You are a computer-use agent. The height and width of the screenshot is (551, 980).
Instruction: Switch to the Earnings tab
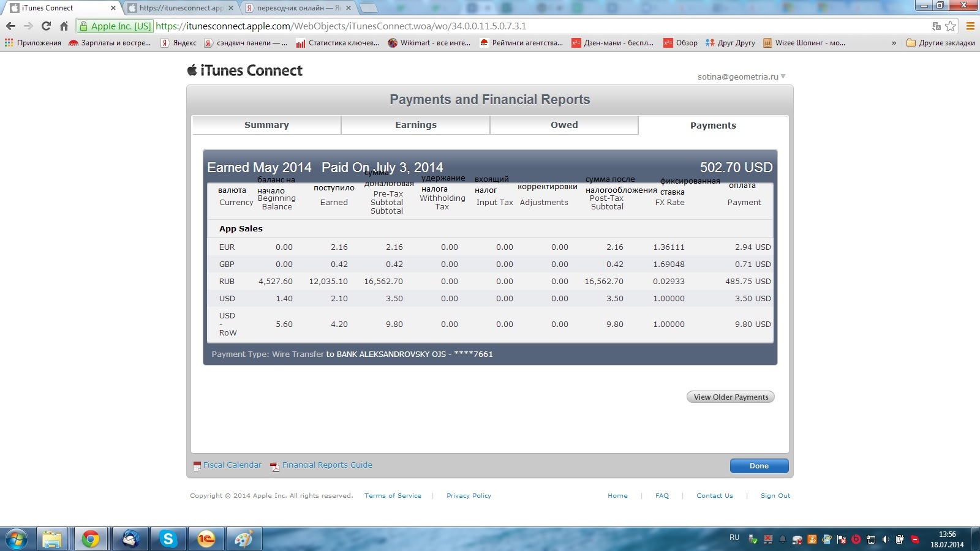point(416,125)
